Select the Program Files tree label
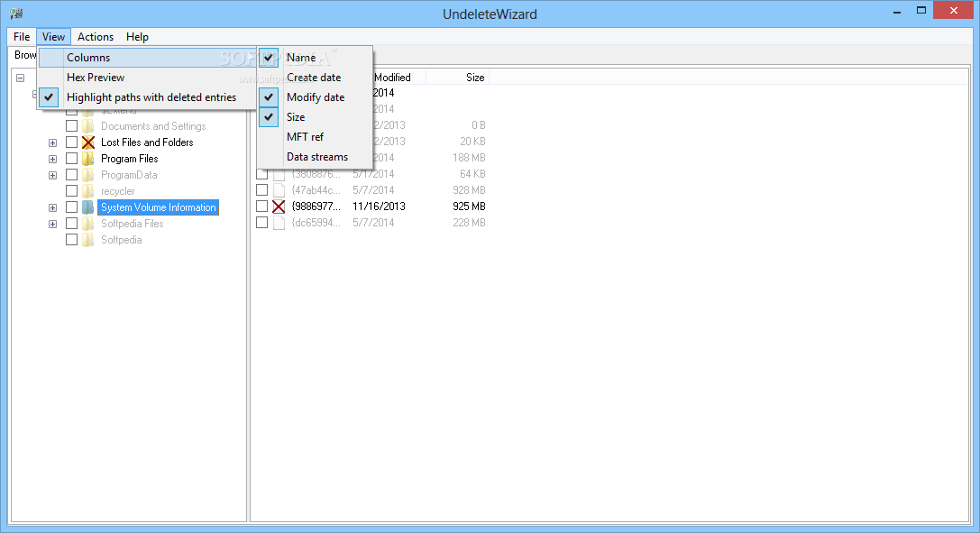The width and height of the screenshot is (980, 533). point(130,159)
